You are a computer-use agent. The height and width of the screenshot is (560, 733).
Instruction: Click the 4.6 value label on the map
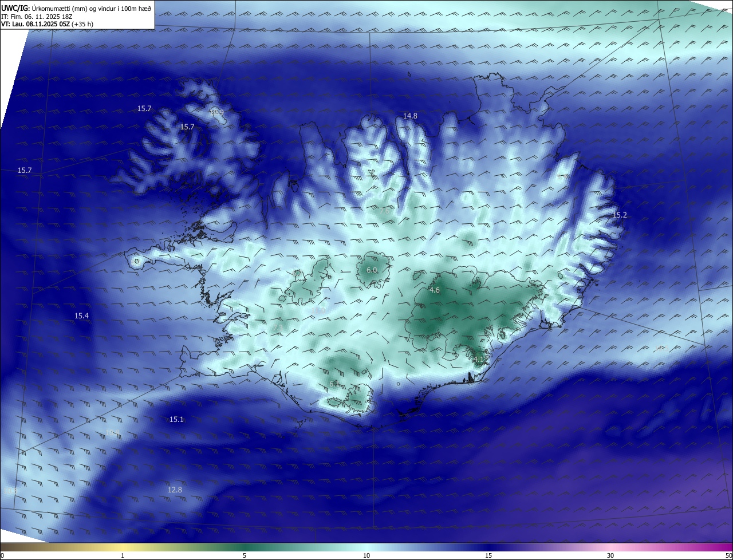point(435,290)
